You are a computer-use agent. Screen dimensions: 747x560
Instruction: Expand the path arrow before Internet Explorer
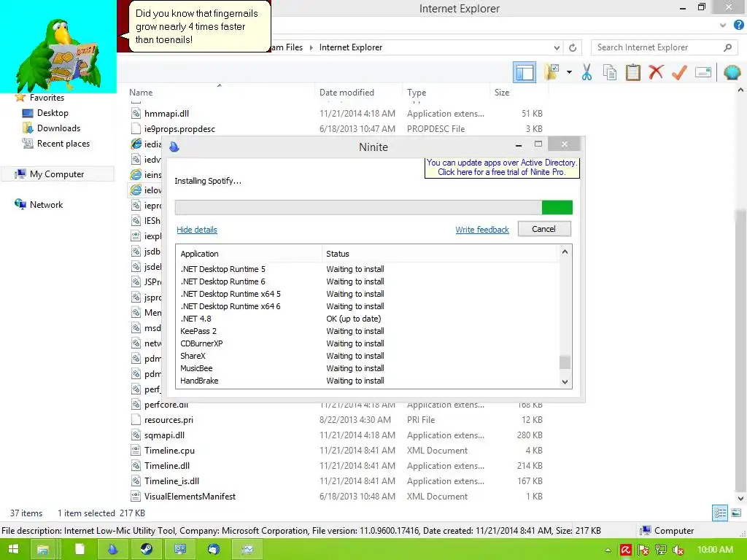coord(311,47)
